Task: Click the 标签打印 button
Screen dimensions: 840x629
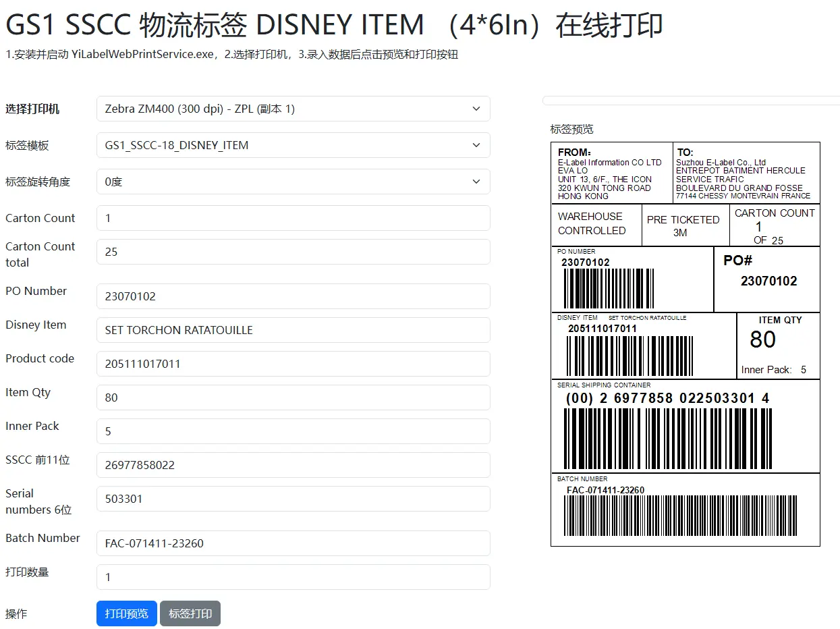Action: [190, 613]
